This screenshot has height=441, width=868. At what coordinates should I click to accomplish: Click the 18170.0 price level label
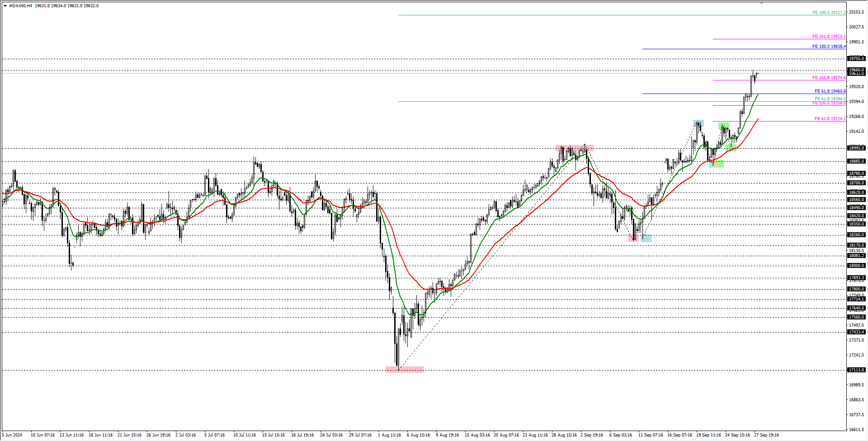pos(856,245)
